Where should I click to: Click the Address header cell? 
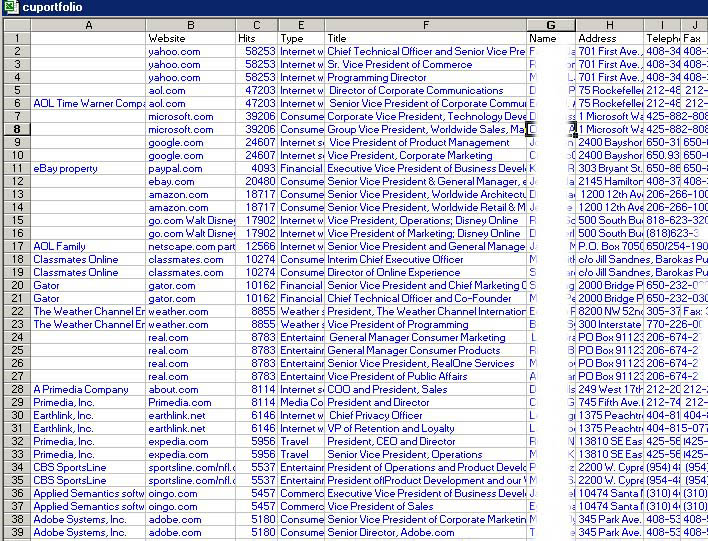pos(610,38)
